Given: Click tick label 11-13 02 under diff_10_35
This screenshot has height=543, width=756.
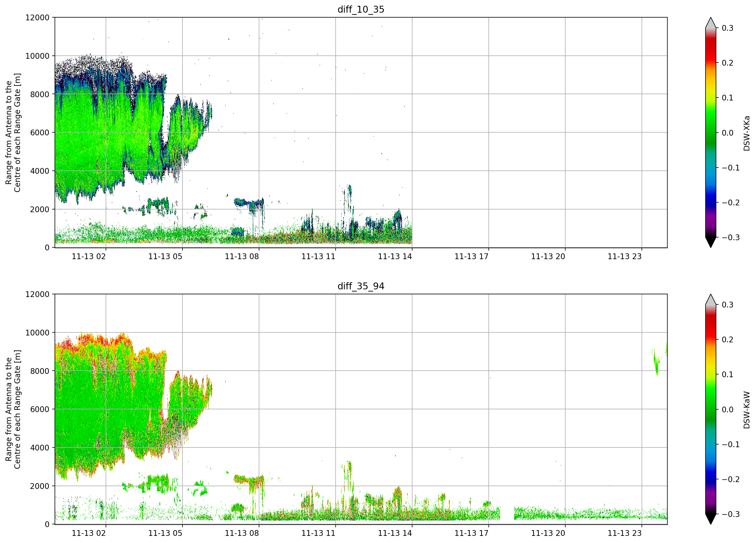Looking at the screenshot, I should click(89, 256).
